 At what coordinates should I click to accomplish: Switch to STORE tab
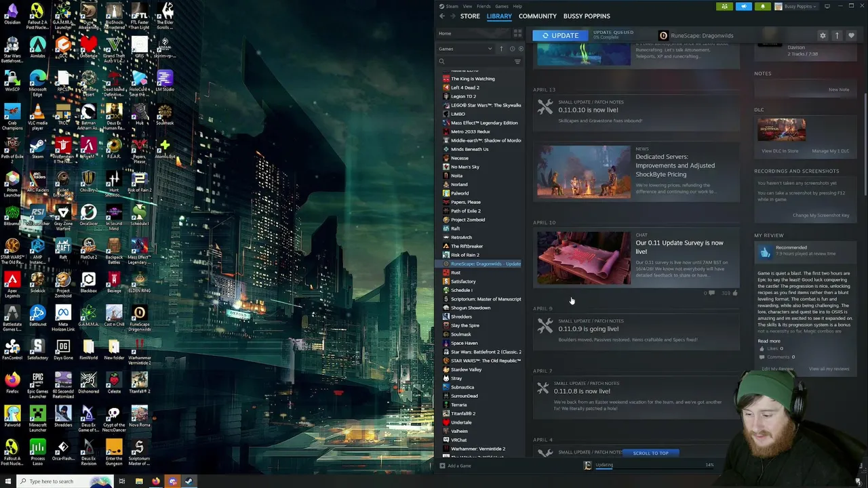pos(470,16)
